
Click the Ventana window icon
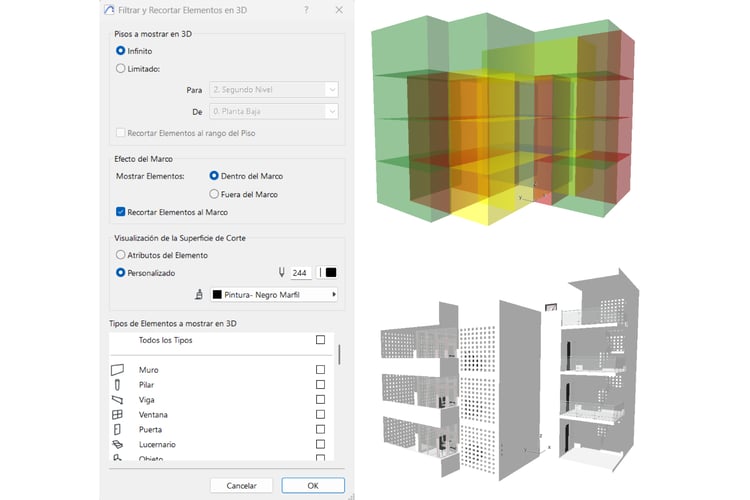(117, 414)
